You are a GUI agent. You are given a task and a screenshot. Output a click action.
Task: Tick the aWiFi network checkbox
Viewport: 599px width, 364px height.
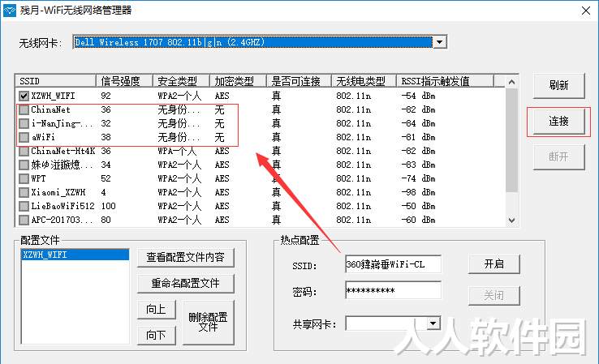pyautogui.click(x=24, y=137)
